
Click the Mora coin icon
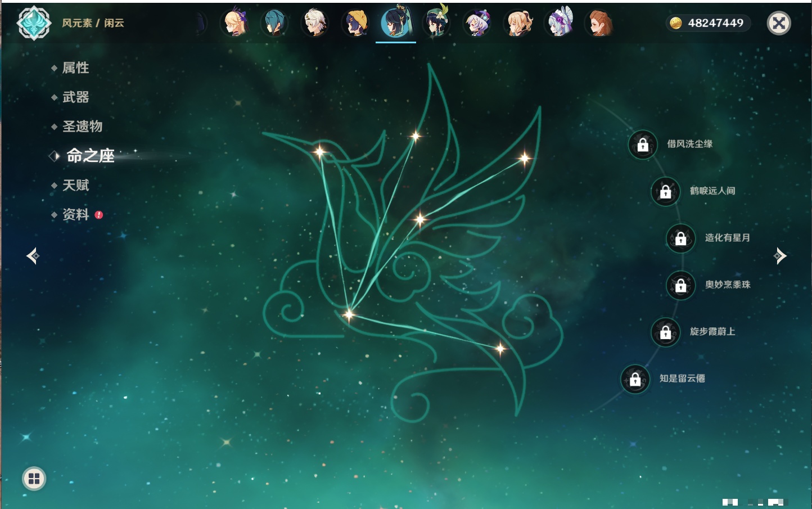point(676,23)
